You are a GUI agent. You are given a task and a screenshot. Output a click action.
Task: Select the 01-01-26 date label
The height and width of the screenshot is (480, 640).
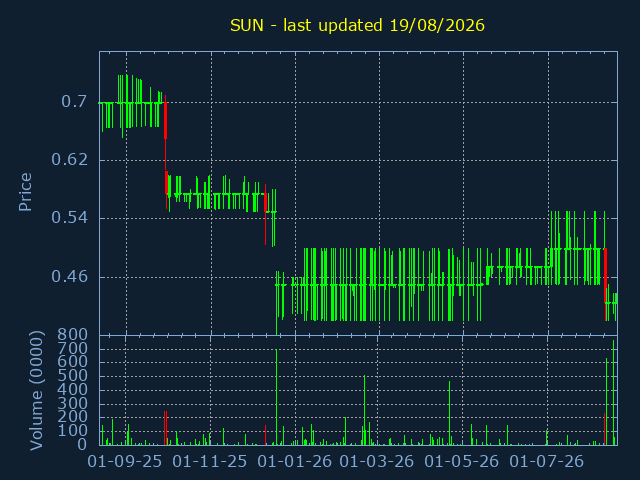point(295,462)
